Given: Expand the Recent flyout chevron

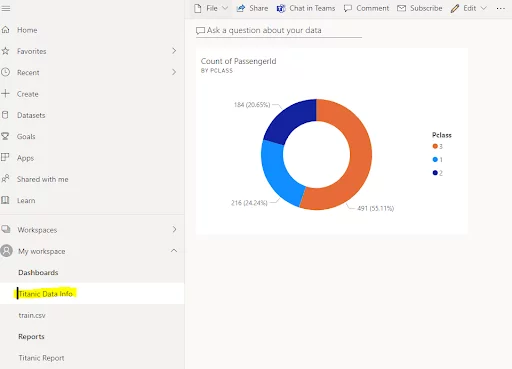Looking at the screenshot, I should (174, 72).
